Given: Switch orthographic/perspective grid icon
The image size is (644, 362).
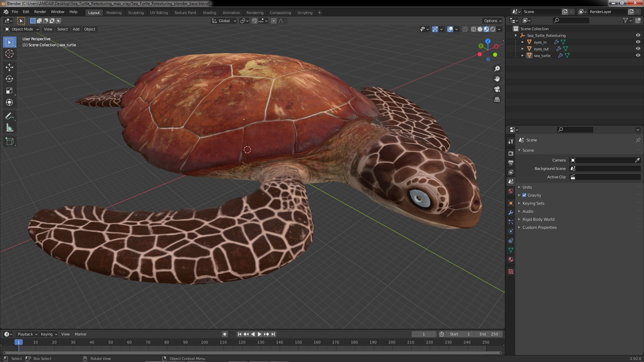Looking at the screenshot, I should pos(497,100).
